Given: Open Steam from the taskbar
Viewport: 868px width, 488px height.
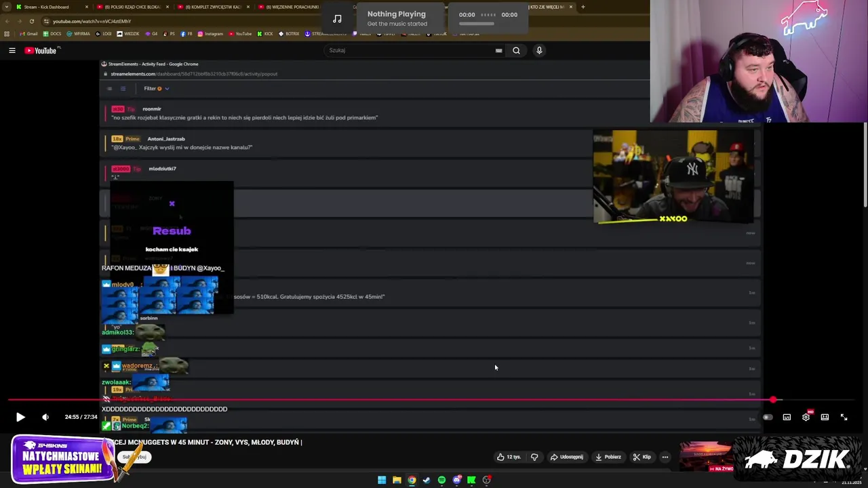Looking at the screenshot, I should point(427,480).
